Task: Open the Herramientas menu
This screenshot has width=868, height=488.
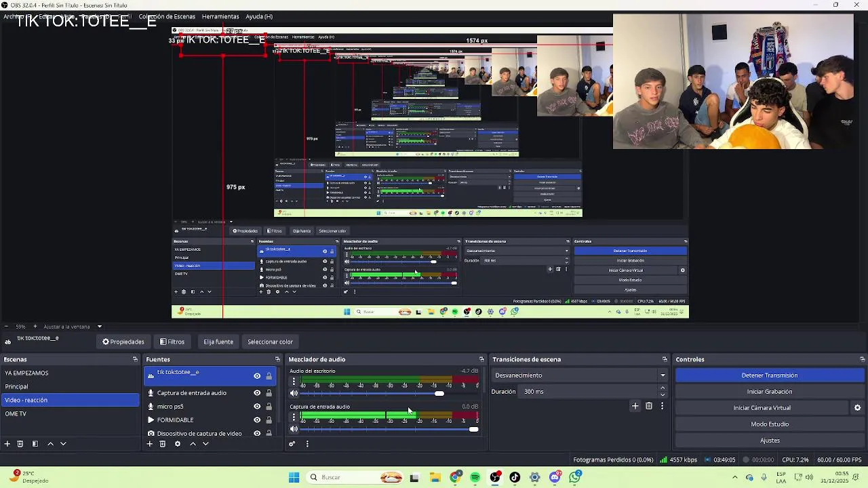Action: tap(220, 16)
